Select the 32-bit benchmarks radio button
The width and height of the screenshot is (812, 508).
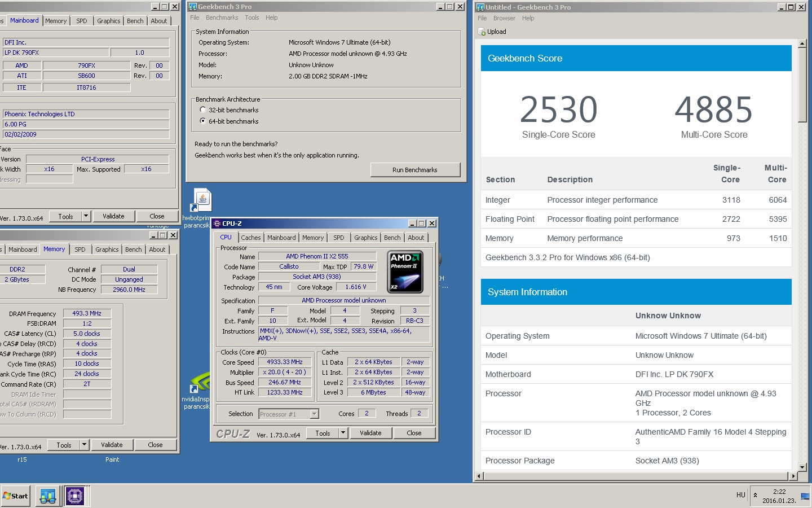203,110
